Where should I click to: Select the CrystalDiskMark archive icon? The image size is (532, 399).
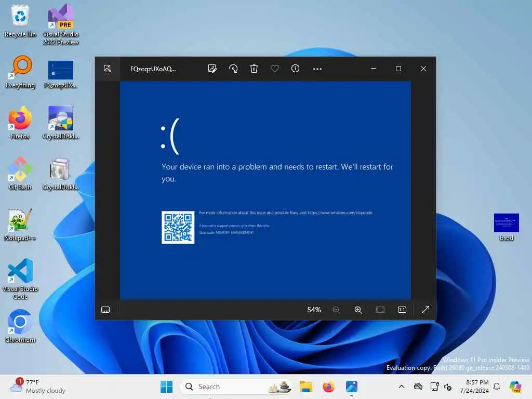click(x=61, y=174)
